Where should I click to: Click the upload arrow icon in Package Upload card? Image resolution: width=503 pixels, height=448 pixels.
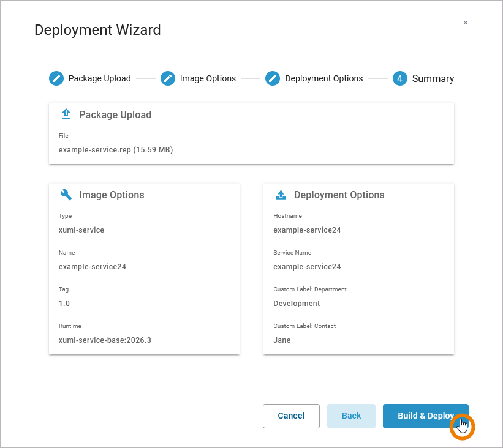(x=66, y=114)
